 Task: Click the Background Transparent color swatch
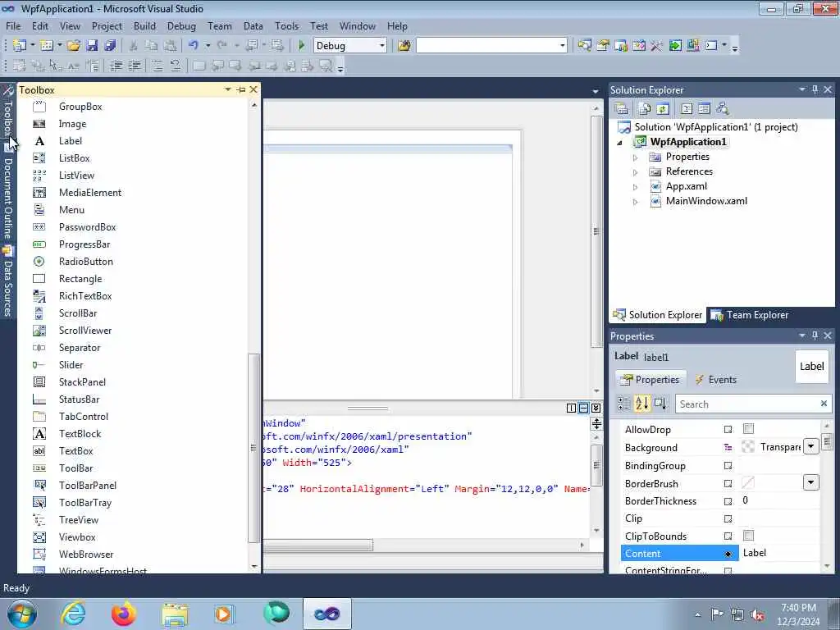748,447
